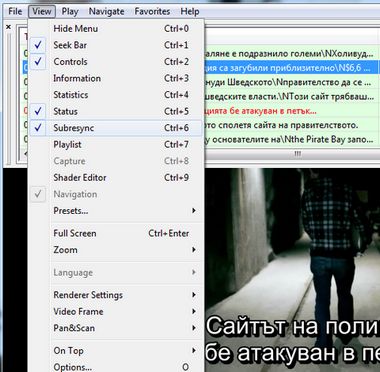Open the File menu
Screen dimensions: 380x372
coord(15,11)
